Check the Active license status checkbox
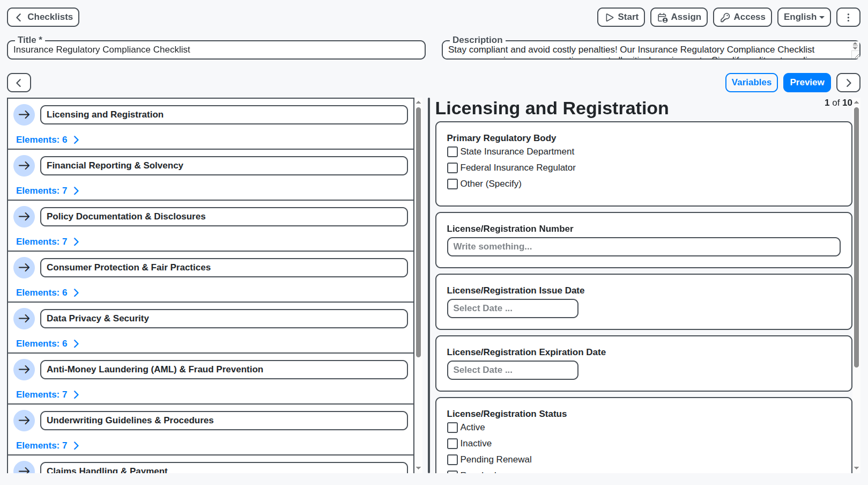Viewport: 868px width, 485px height. [452, 427]
